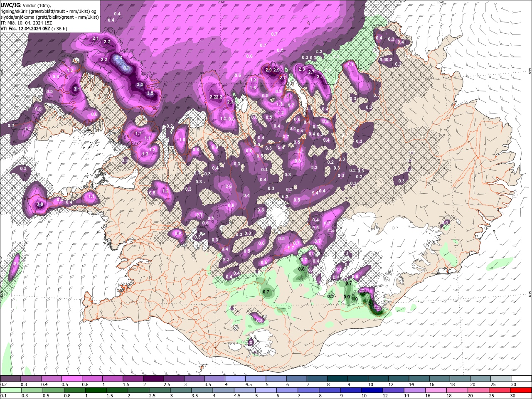Image resolution: width=532 pixels, height=399 pixels.
Task: Click the darkest green 1–1.5 swatch in rain legend
Action: click(x=96, y=390)
